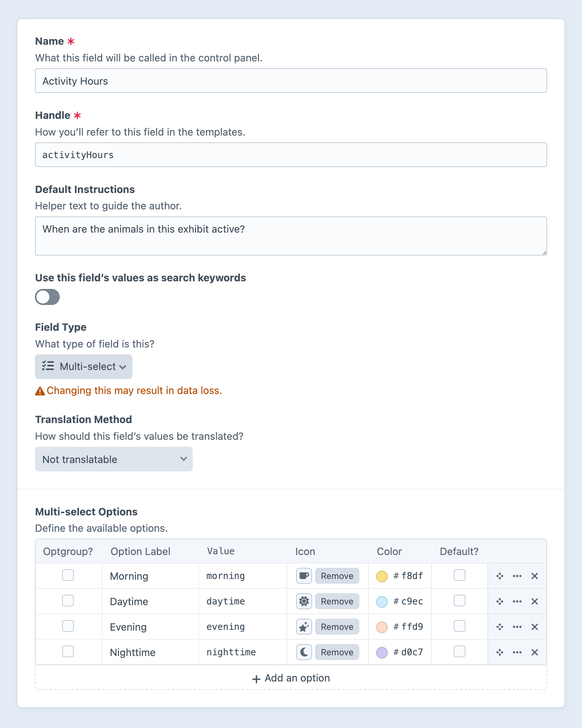This screenshot has height=728, width=582.
Task: Tick the Optgroup checkbox on the Morning row
Action: (x=68, y=576)
